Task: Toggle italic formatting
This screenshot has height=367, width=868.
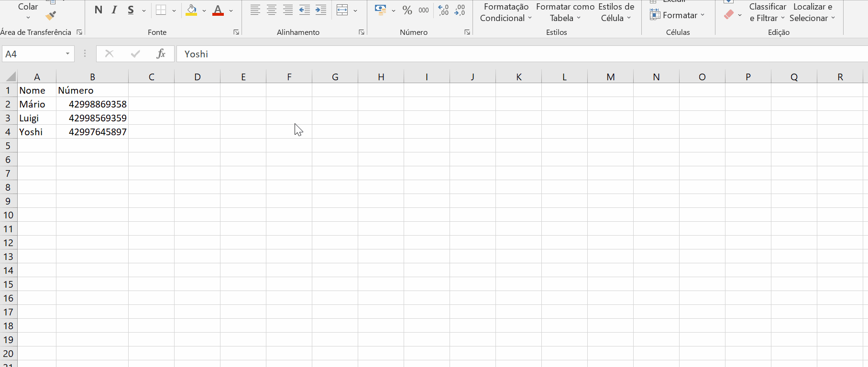Action: coord(114,10)
